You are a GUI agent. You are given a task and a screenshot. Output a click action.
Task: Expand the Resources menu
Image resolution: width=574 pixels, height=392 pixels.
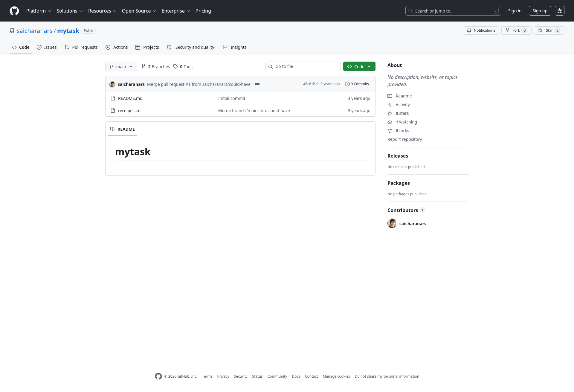pos(102,11)
